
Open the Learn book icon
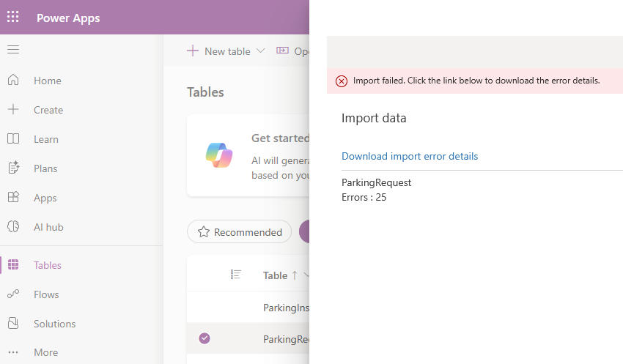pos(13,139)
